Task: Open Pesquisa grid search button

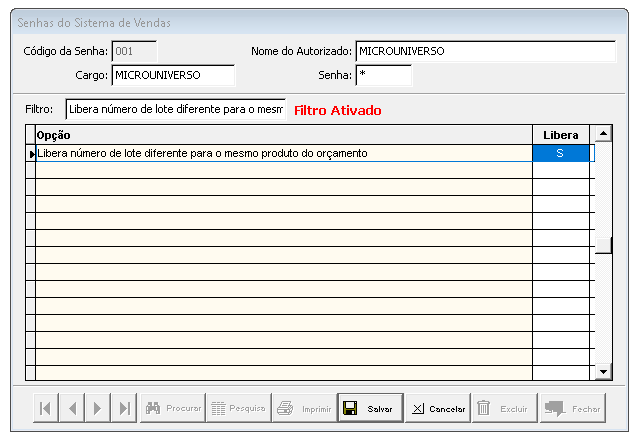Action: click(238, 408)
